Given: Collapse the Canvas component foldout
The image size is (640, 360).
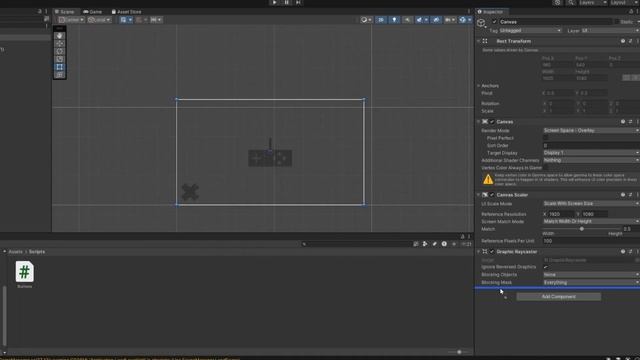Looking at the screenshot, I should [x=479, y=122].
